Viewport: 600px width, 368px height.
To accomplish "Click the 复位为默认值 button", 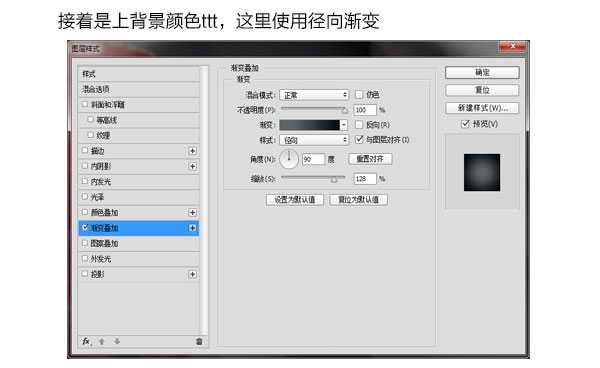I will tap(358, 200).
